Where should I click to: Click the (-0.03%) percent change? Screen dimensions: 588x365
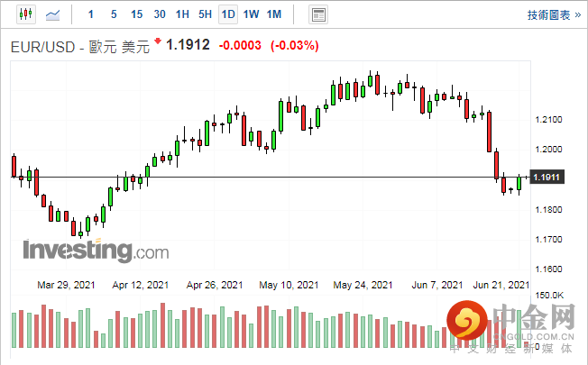pyautogui.click(x=295, y=46)
